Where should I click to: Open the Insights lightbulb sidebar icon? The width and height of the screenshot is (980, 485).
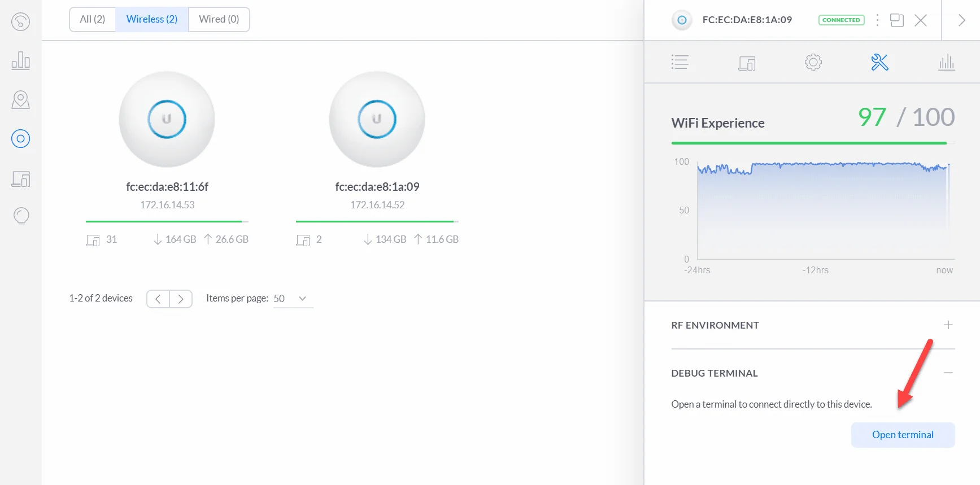(21, 216)
